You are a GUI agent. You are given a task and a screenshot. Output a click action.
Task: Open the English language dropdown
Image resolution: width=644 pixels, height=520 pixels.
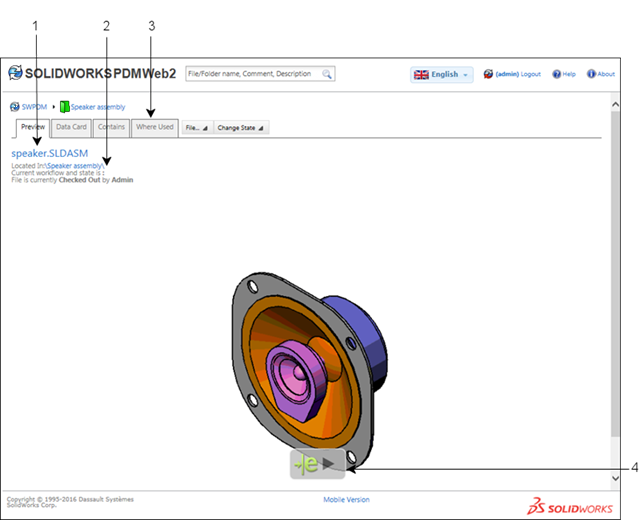[x=441, y=74]
